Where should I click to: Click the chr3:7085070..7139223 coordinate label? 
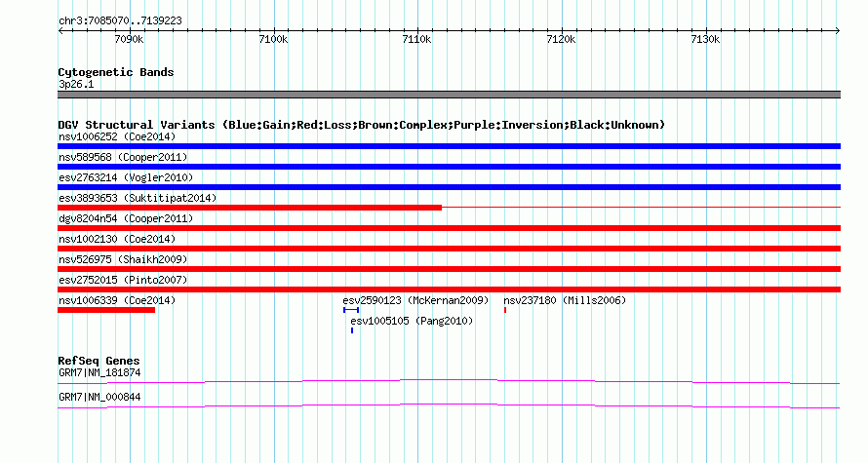[x=120, y=21]
